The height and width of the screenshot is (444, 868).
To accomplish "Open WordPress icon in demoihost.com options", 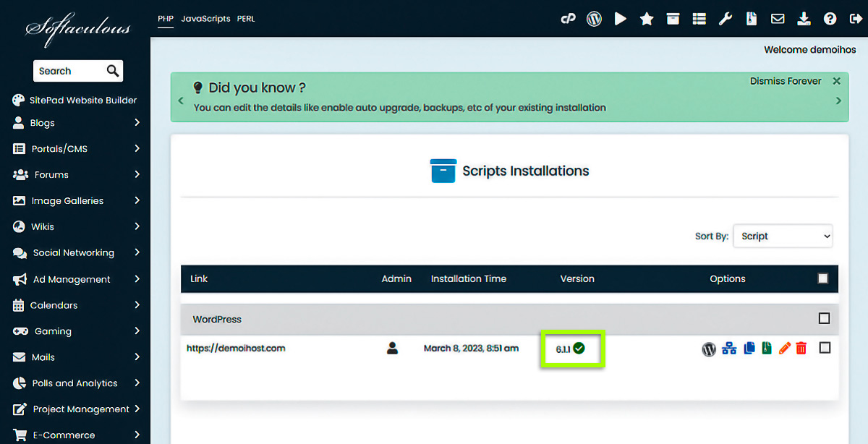I will [x=709, y=349].
